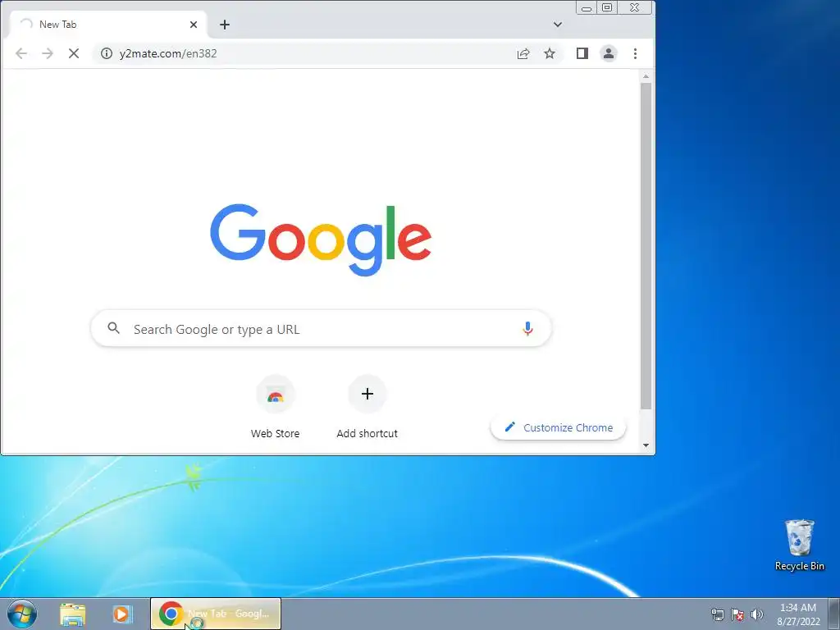Screen dimensions: 840x630
Task: Open the Web Store shortcut
Action: pyautogui.click(x=275, y=407)
